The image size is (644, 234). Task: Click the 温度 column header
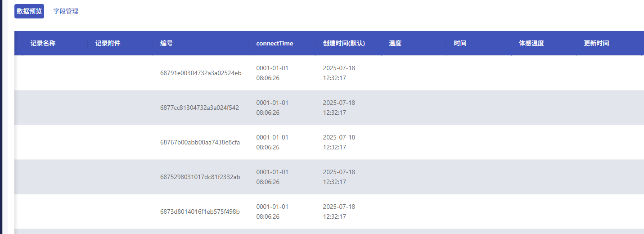click(395, 44)
